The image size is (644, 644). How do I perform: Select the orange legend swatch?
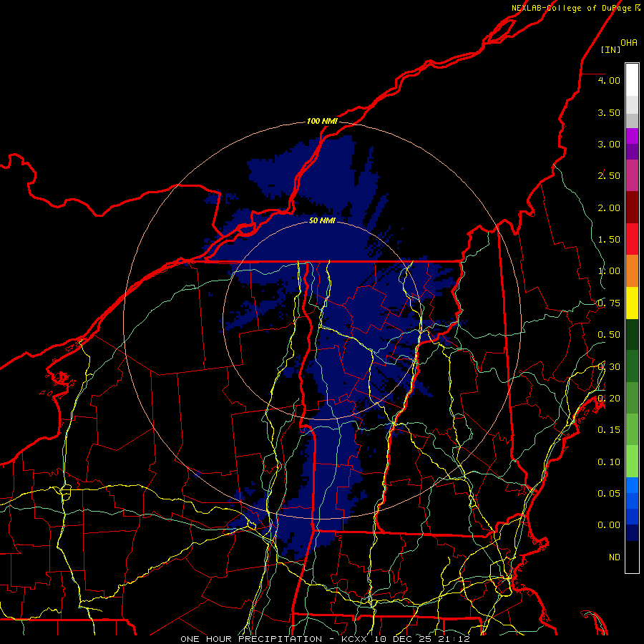[x=632, y=271]
